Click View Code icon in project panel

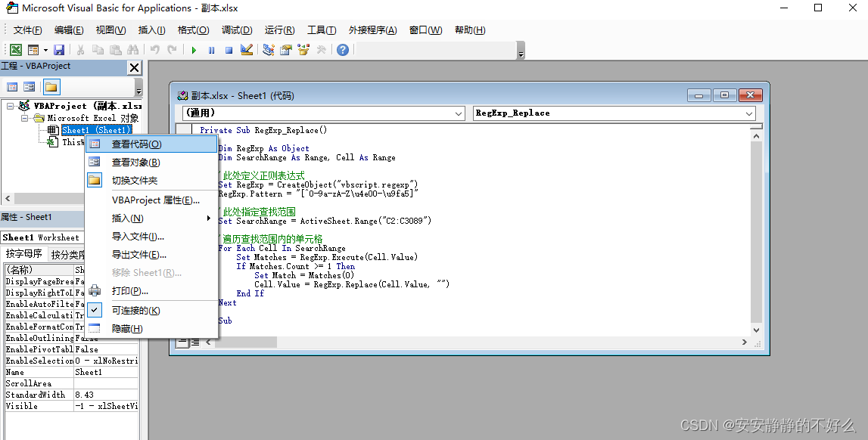pos(12,87)
